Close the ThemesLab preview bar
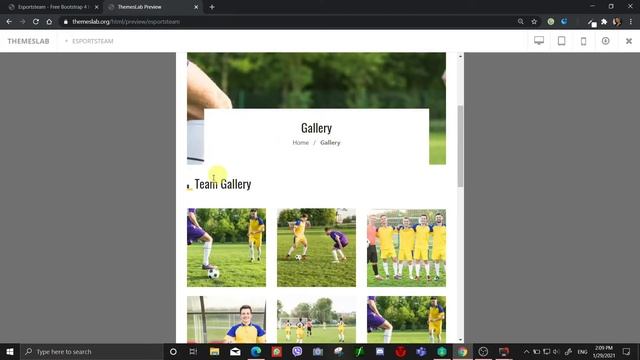The width and height of the screenshot is (640, 360). pos(629,41)
